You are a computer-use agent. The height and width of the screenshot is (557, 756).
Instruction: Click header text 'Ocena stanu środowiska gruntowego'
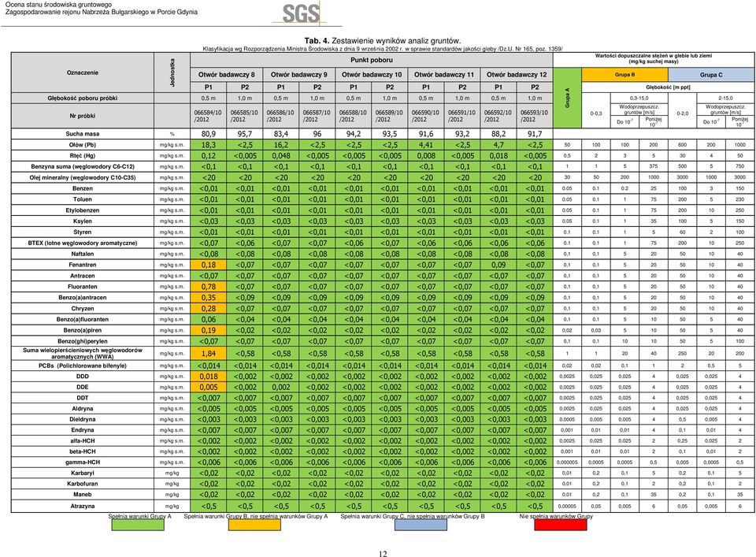(58, 5)
